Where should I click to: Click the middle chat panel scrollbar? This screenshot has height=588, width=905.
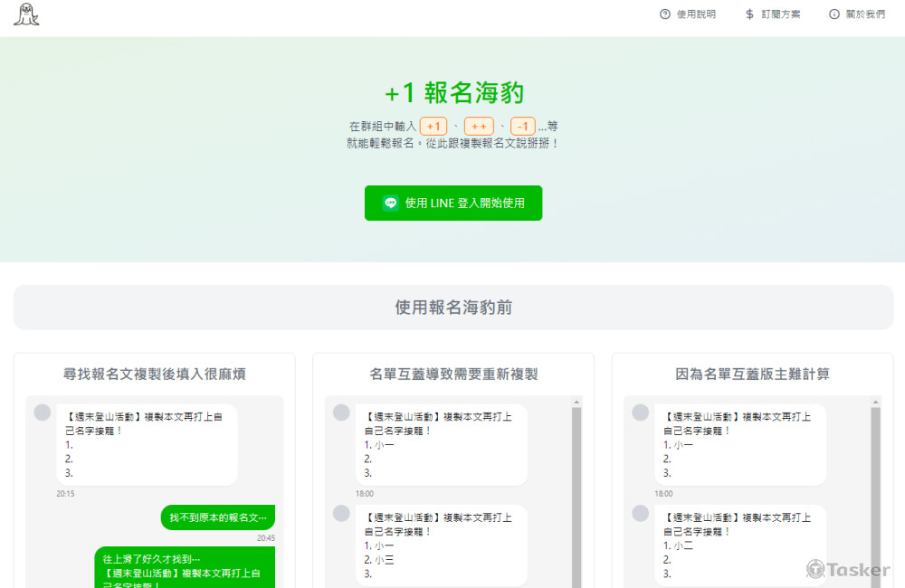(x=576, y=488)
